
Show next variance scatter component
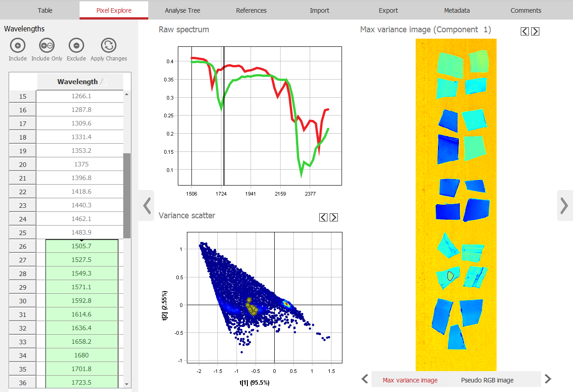[x=334, y=217]
